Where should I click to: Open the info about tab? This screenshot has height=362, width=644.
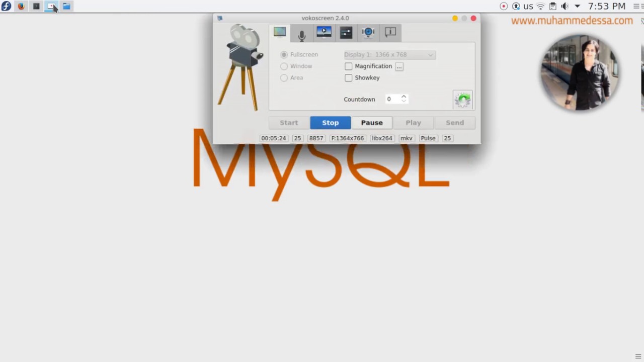point(390,33)
